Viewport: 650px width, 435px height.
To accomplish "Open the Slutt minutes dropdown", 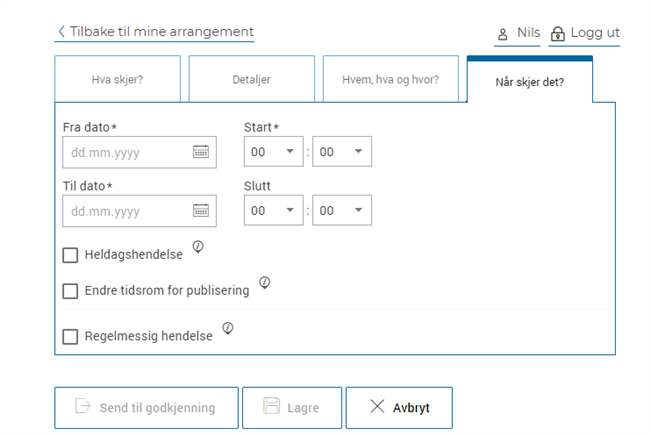I will click(341, 210).
